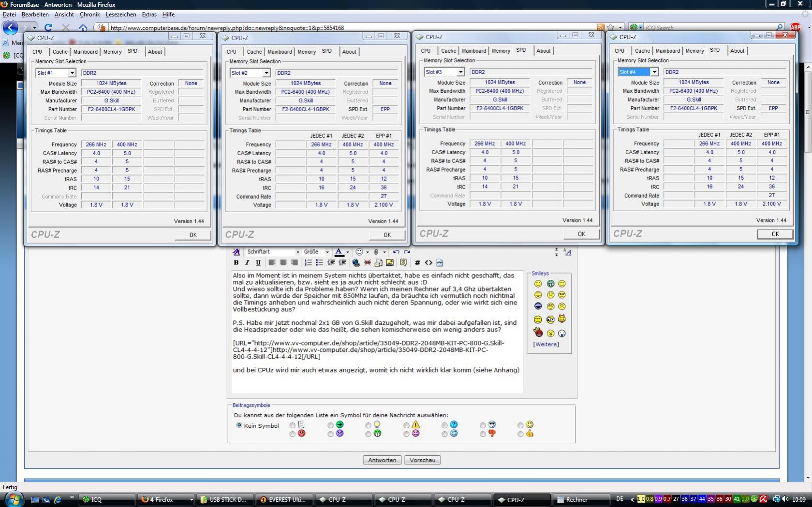812x507 pixels.
Task: Toggle bold formatting in the reply editor
Action: 236,263
